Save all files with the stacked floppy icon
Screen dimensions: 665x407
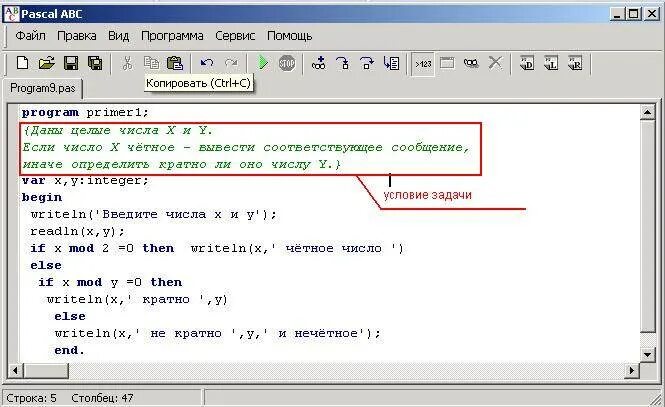[x=95, y=63]
